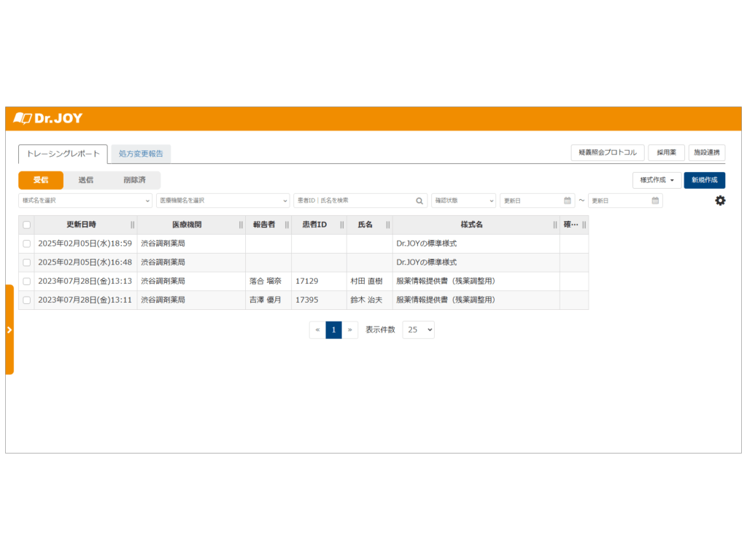Viewport: 747px width, 560px height.
Task: Open the 様式作成 dropdown button
Action: click(657, 180)
